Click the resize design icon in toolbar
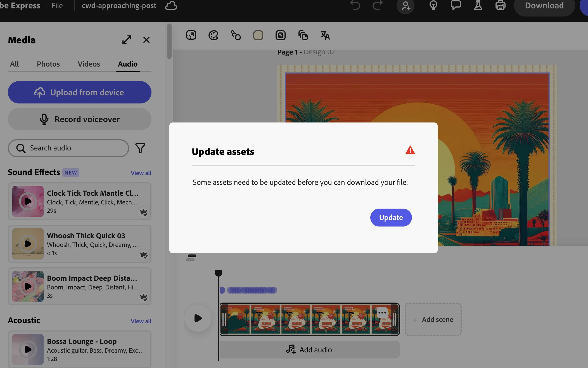The image size is (588, 368). pos(191,35)
